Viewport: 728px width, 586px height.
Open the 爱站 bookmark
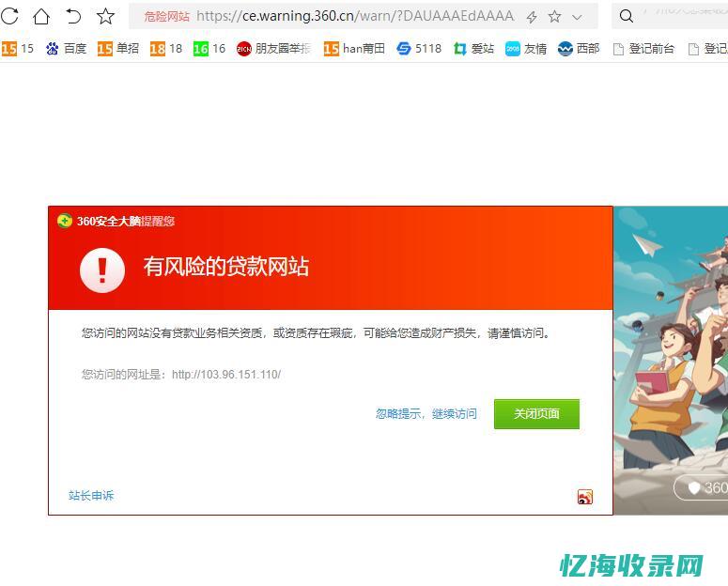[x=473, y=48]
